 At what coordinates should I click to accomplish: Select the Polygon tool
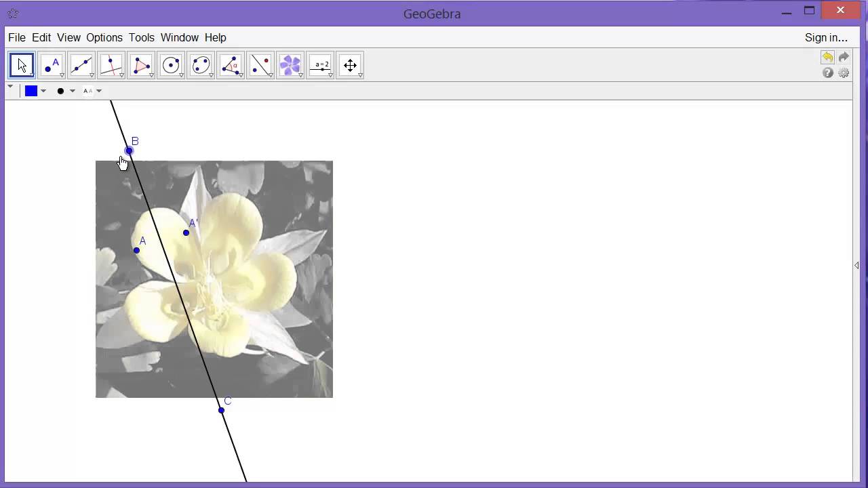(141, 65)
